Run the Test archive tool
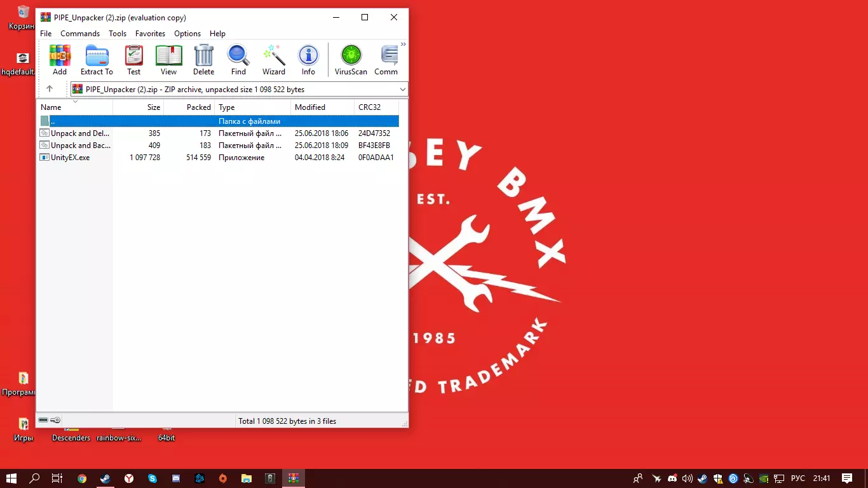 133,60
